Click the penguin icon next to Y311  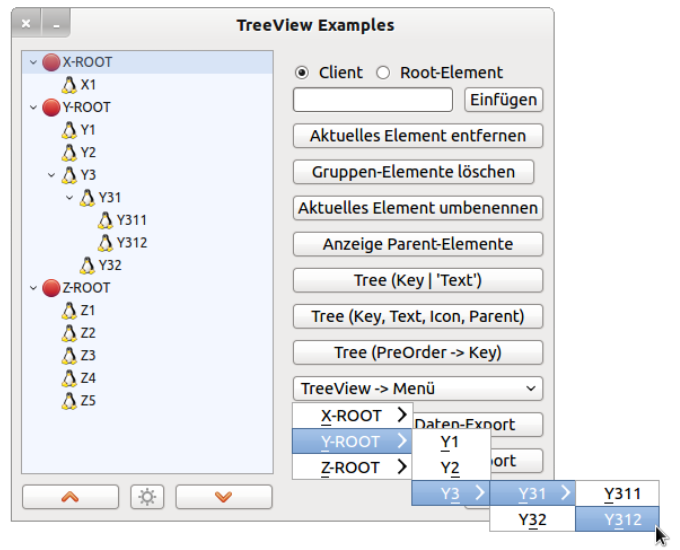[105, 220]
